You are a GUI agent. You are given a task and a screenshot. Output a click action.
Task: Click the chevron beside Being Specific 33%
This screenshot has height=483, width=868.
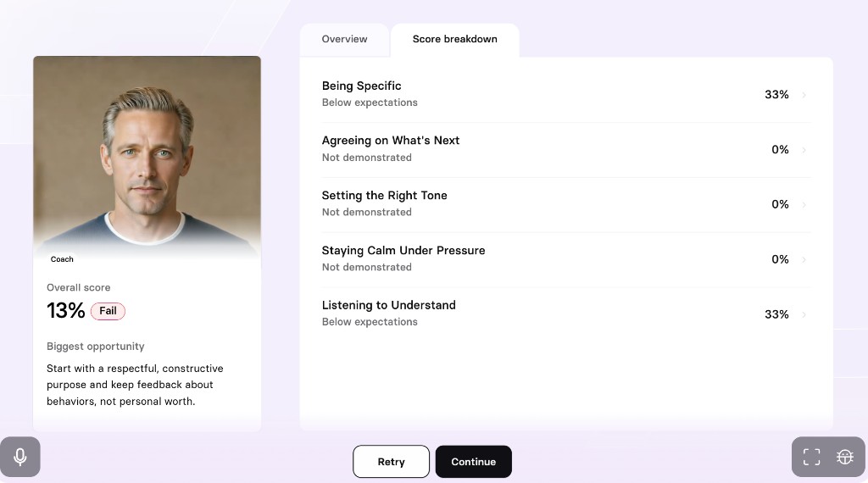pos(804,95)
